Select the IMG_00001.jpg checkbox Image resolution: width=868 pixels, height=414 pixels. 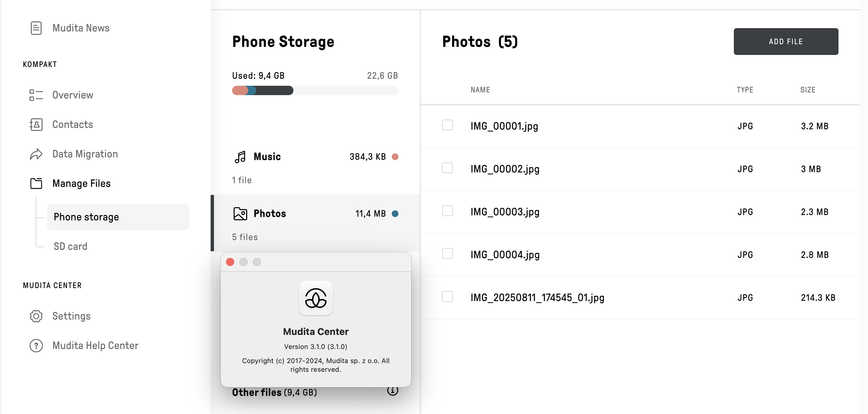447,125
